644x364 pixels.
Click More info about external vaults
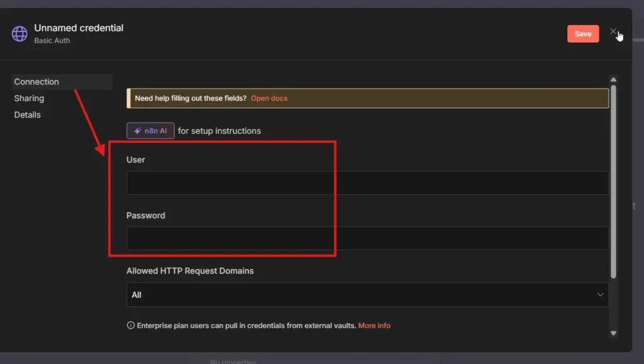[374, 325]
